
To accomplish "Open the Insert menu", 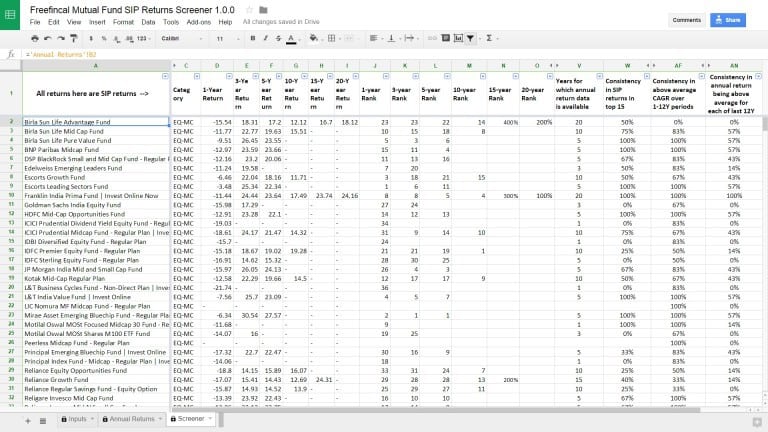I will 97,22.
